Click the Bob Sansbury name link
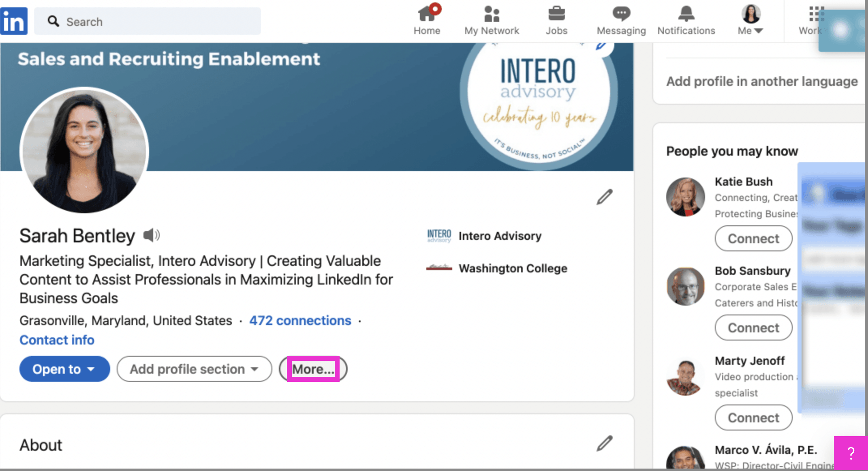Screen dimensions: 868x471 click(753, 271)
